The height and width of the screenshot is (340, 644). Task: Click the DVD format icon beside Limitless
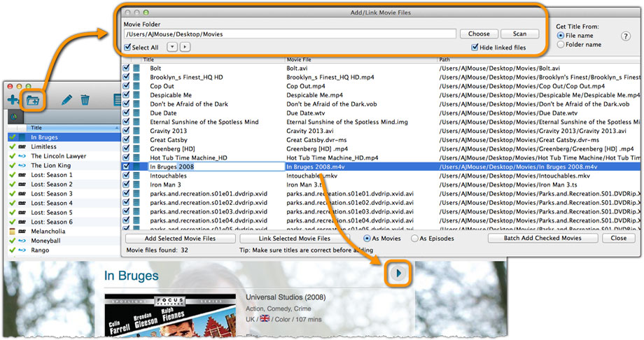click(x=22, y=147)
